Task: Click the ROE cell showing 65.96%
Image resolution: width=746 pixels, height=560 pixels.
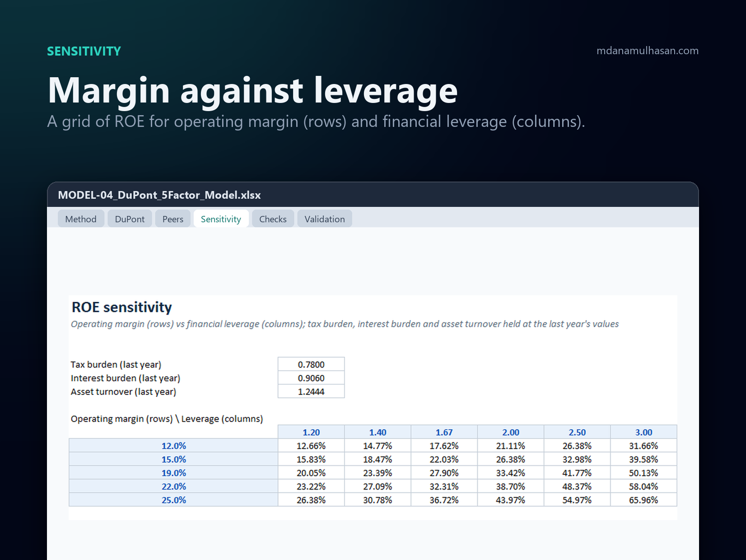Action: coord(643,500)
